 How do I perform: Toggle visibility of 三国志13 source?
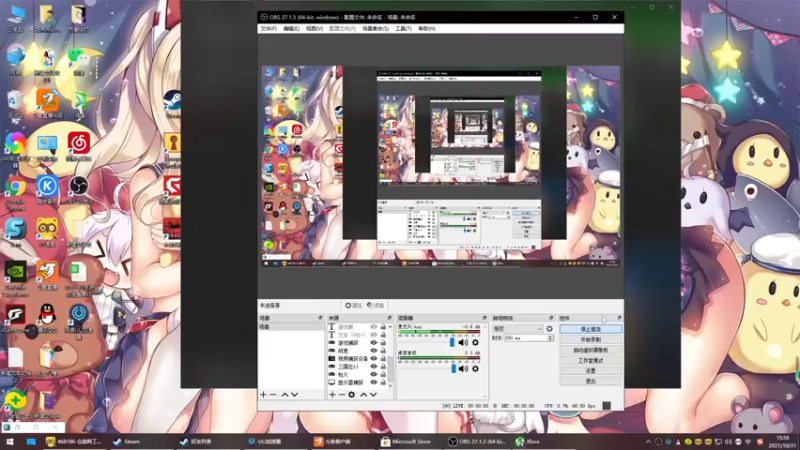point(373,366)
